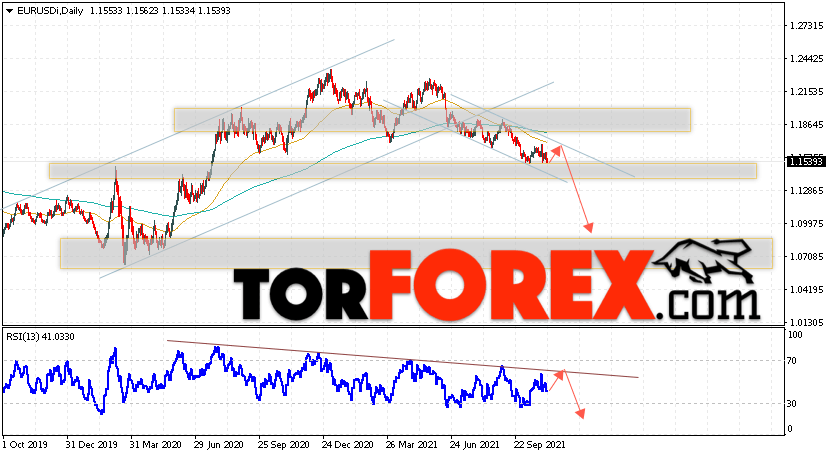This screenshot has width=830, height=456.
Task: Click the 1.27315 price axis label
Action: pos(806,26)
